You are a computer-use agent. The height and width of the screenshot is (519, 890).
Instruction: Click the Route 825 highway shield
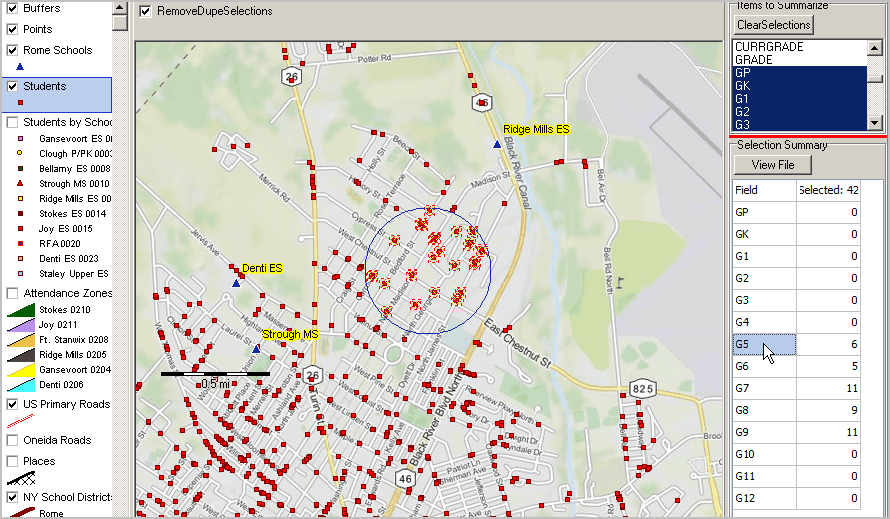(x=643, y=390)
